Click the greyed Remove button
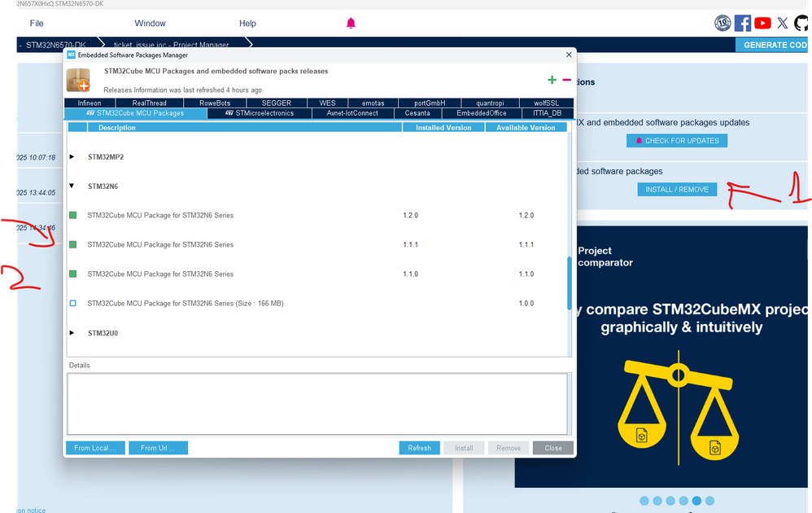 (x=509, y=448)
